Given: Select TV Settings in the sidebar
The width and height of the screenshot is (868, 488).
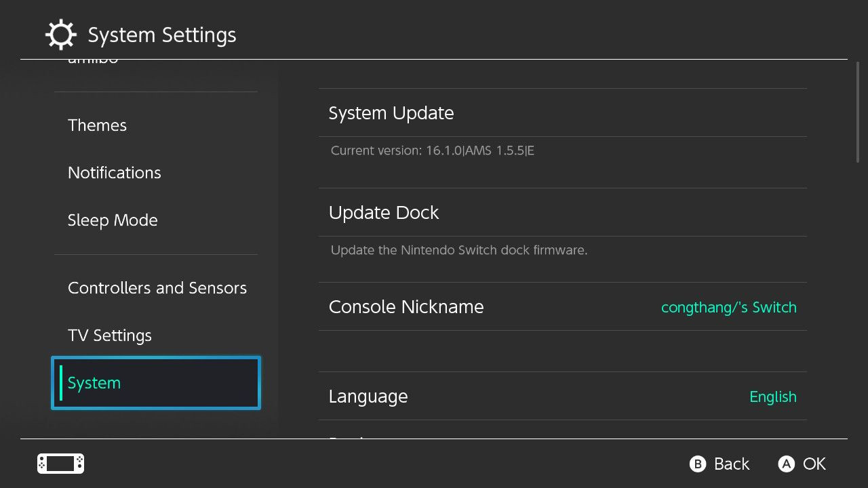Looking at the screenshot, I should tap(109, 335).
